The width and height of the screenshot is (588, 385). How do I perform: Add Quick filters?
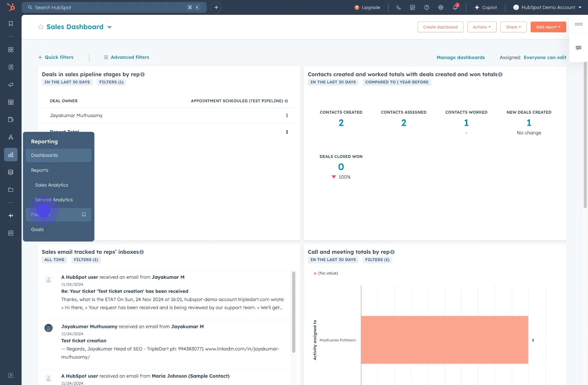(x=56, y=57)
